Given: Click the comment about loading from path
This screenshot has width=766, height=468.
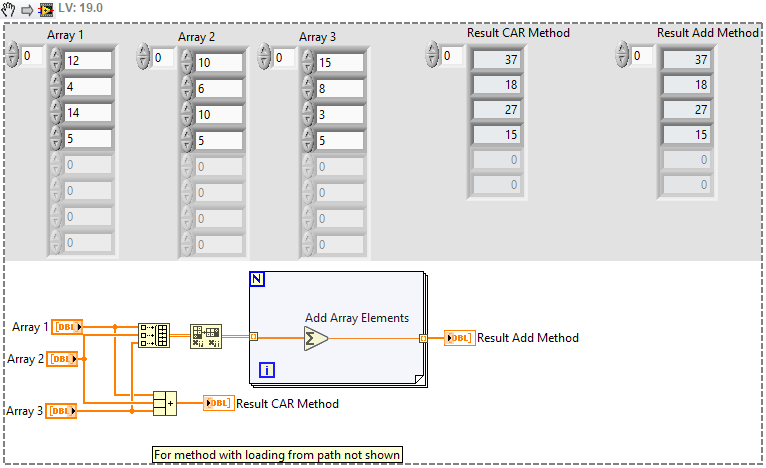Looking at the screenshot, I should pyautogui.click(x=277, y=455).
